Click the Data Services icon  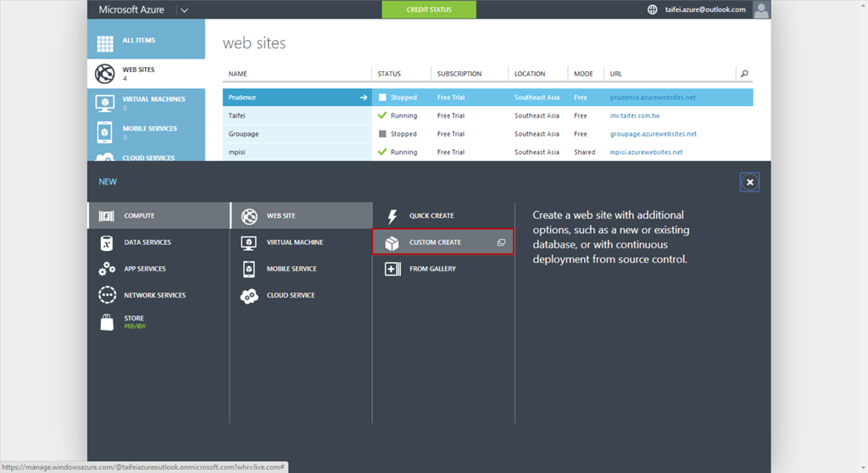point(106,242)
